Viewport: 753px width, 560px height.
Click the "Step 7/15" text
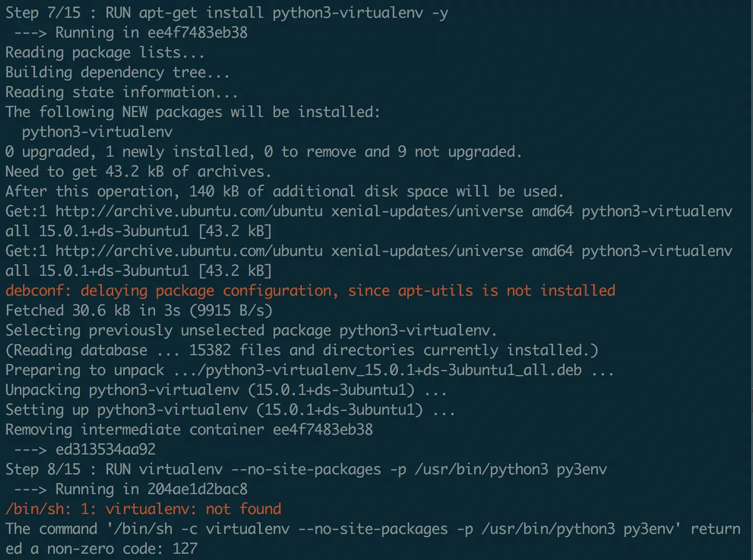click(x=43, y=13)
